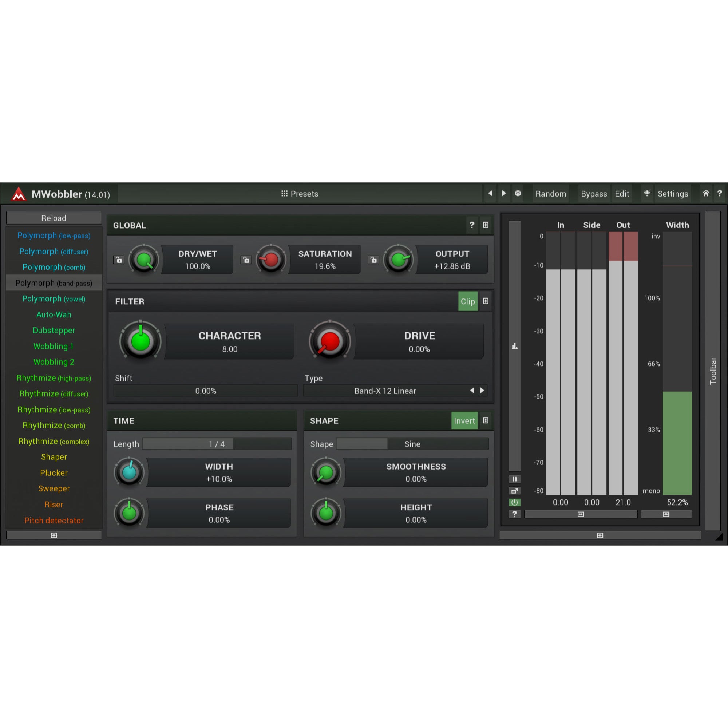
Task: Click the Bypass button
Action: click(x=594, y=194)
